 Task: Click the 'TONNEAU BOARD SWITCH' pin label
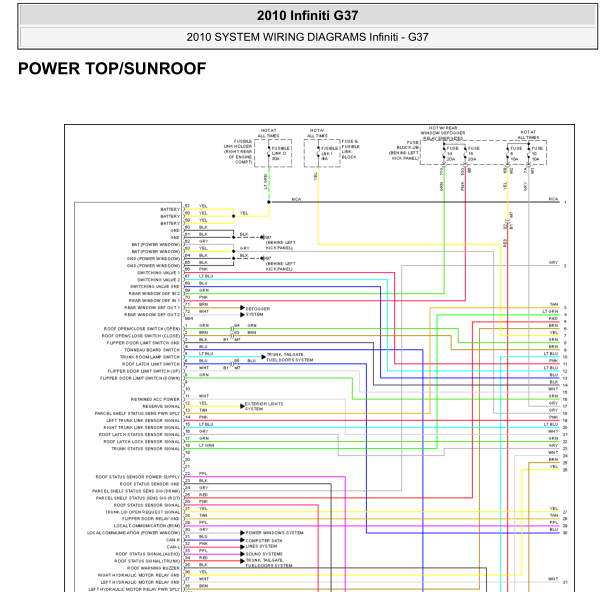tap(152, 350)
